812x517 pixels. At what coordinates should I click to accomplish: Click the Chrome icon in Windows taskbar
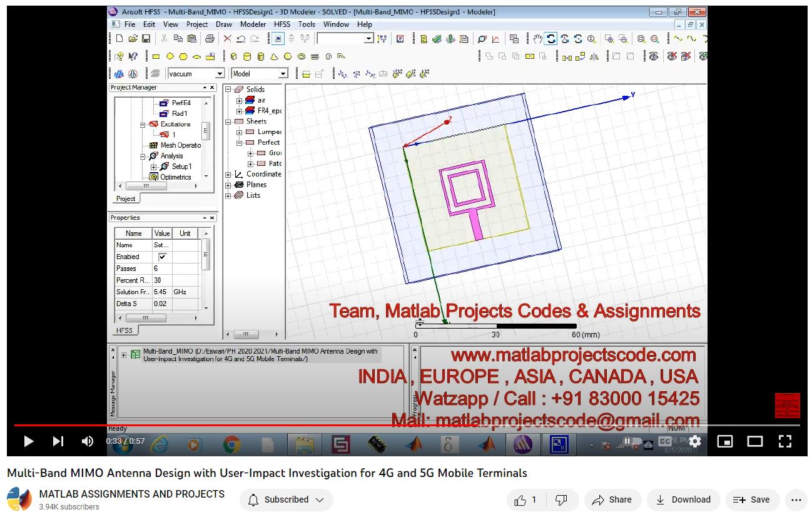(231, 444)
